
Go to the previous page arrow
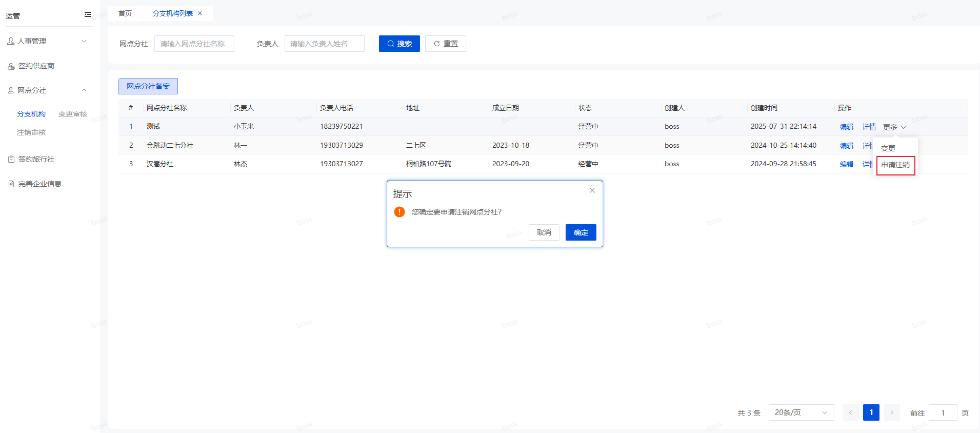coord(850,412)
